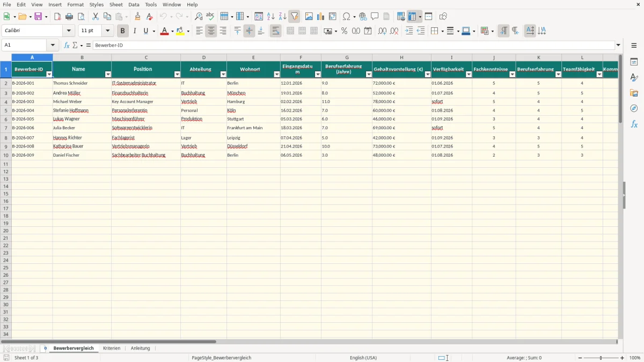644x362 pixels.
Task: Expand the formula bar
Action: point(618,45)
